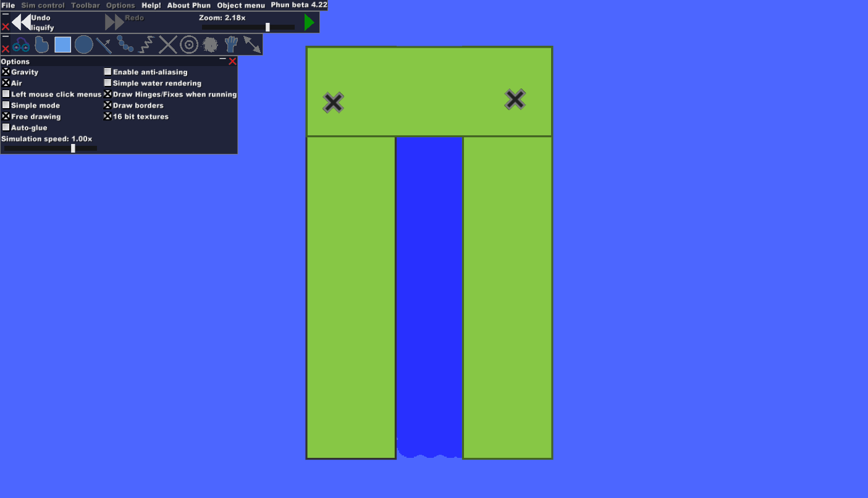Click the Simulation speed: 1.00x text
The height and width of the screenshot is (498, 868).
click(x=47, y=139)
